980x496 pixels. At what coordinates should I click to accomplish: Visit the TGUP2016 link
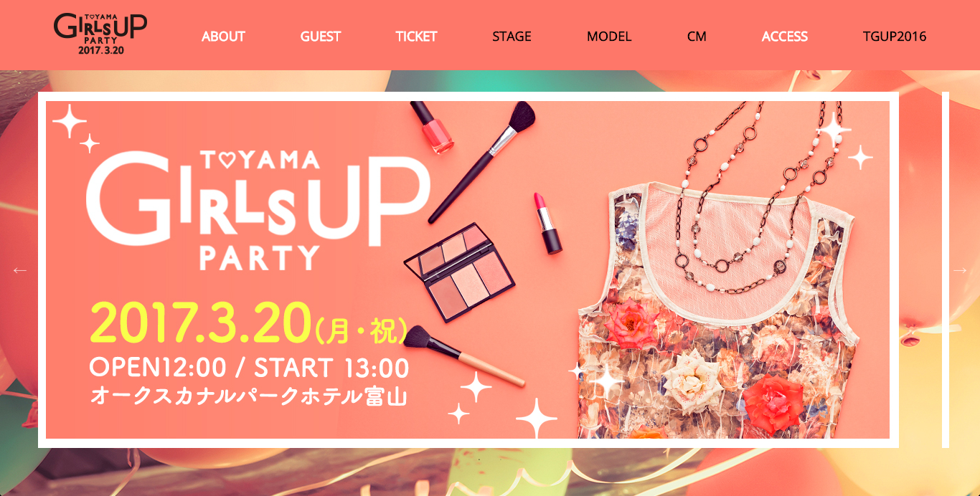[x=895, y=37]
